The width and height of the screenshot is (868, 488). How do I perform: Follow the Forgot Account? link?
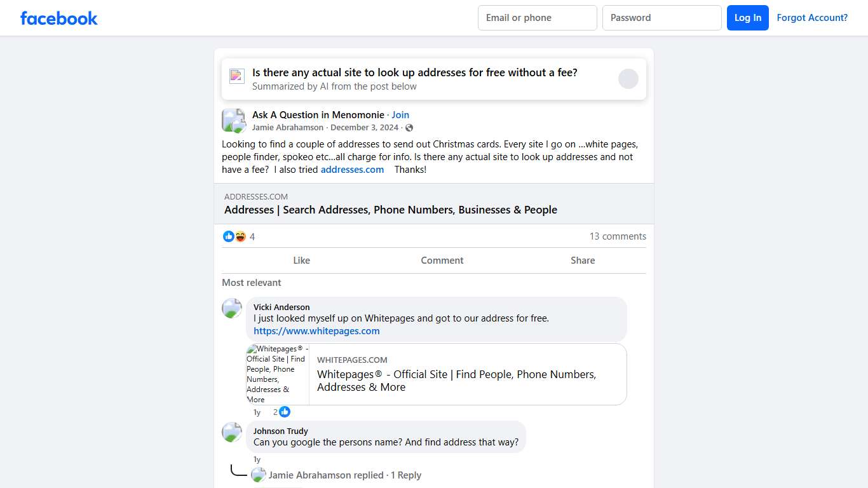point(812,18)
